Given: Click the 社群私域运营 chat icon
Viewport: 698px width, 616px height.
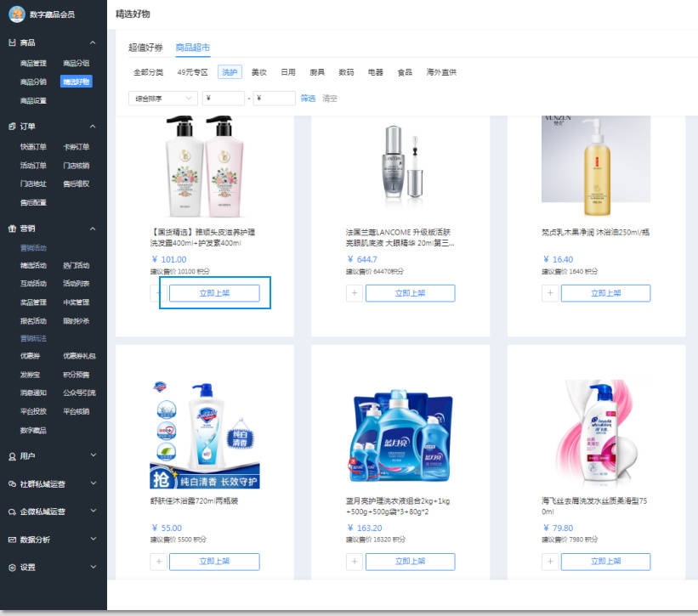Looking at the screenshot, I should (x=13, y=484).
